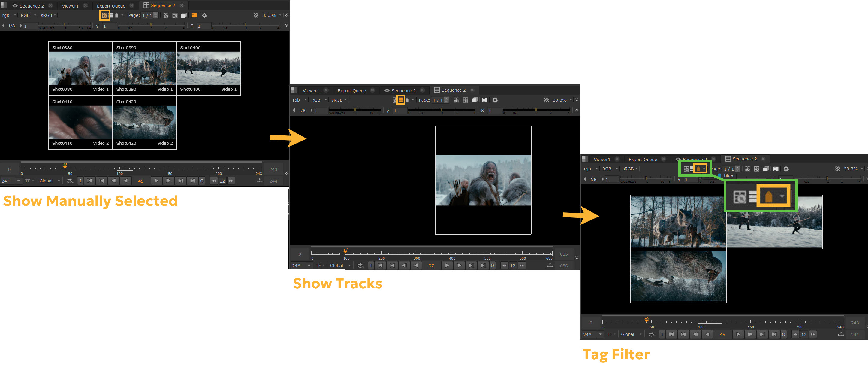Click the Page stepper in left viewer

pos(156,15)
